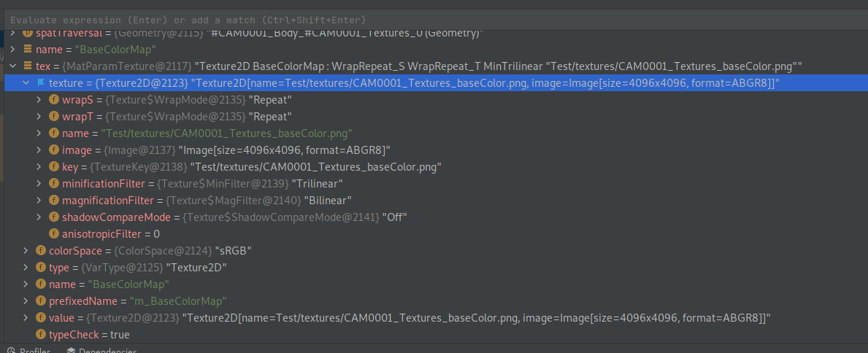
Task: Select the wrapT "Repeat" value
Action: [x=270, y=116]
